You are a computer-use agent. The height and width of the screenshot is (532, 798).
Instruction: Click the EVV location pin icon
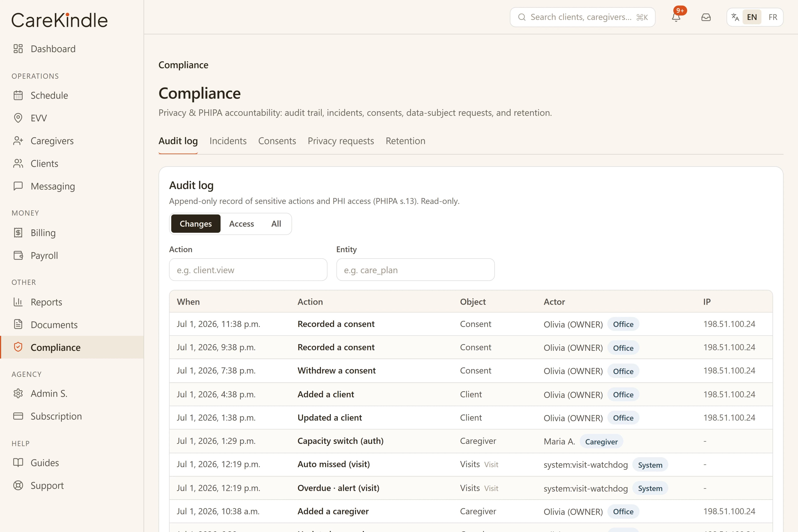tap(18, 118)
